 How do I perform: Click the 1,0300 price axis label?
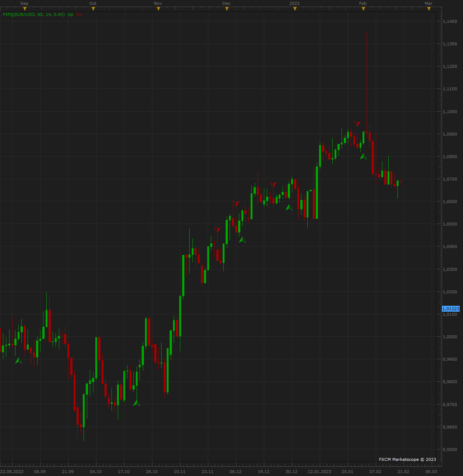pos(450,269)
